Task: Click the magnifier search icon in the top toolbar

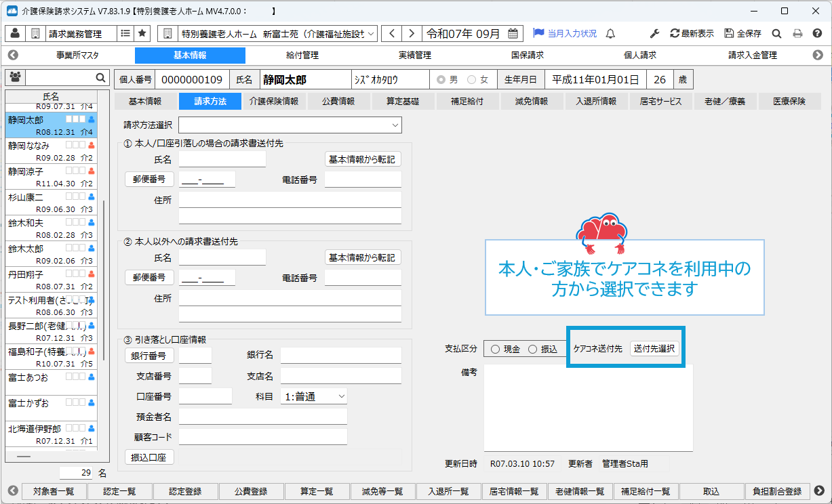Action: (x=777, y=33)
